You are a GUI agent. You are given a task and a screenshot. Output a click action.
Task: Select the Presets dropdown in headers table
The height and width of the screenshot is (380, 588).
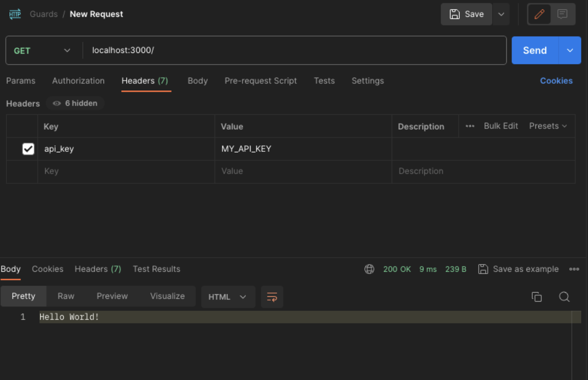(548, 126)
